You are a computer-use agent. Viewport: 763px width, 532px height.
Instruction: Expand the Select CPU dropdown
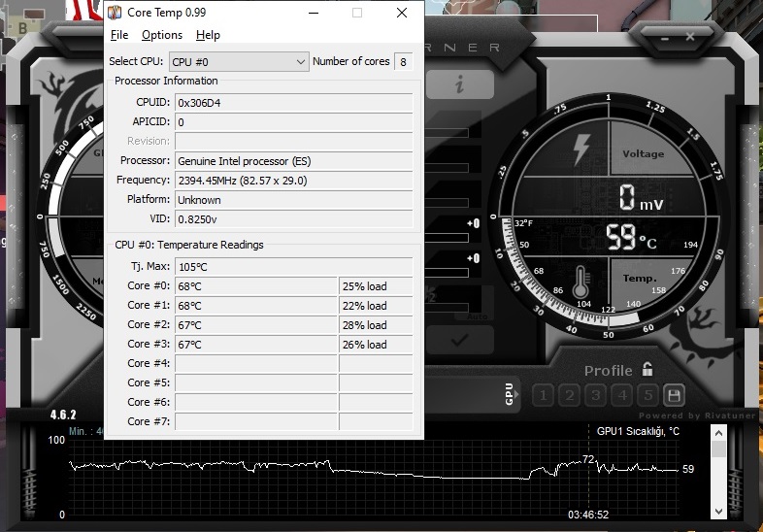pos(239,62)
